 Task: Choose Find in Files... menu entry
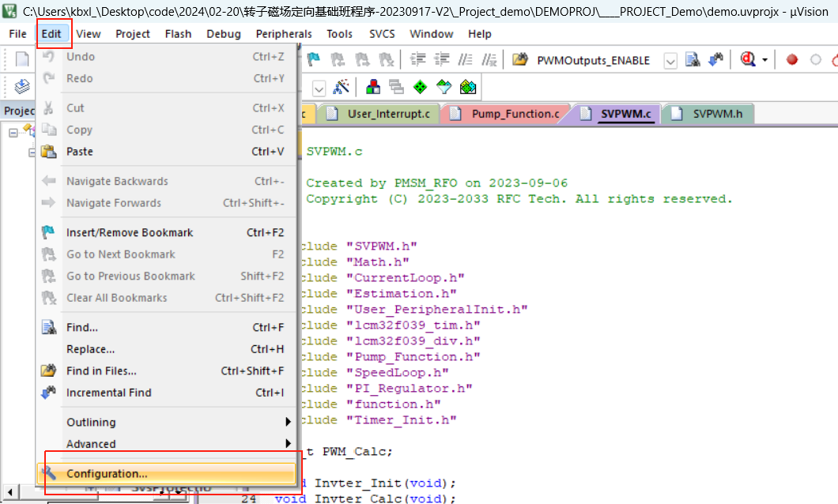tap(167, 371)
